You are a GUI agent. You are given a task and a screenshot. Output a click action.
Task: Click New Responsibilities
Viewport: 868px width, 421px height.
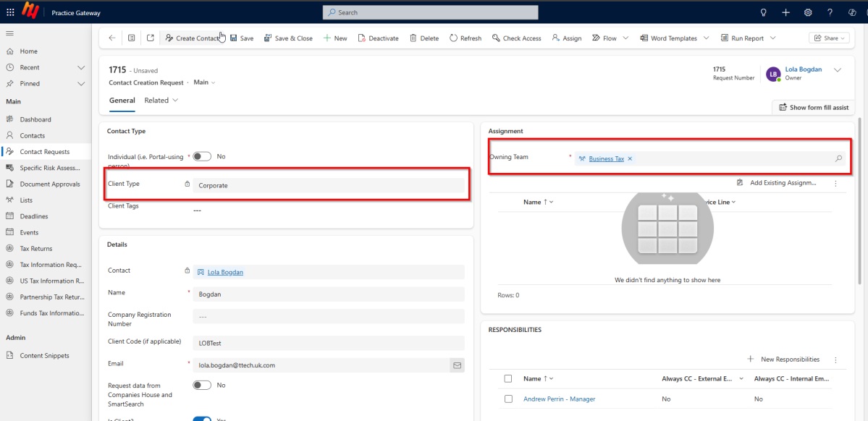[x=783, y=360]
